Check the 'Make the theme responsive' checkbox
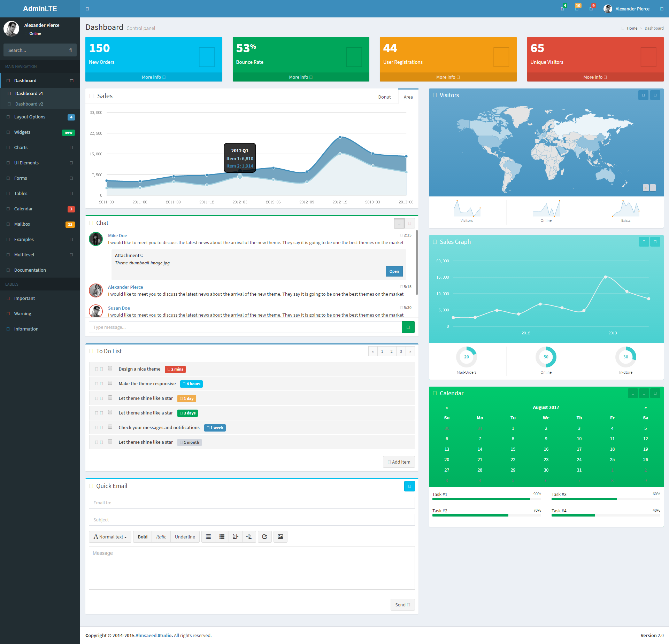Screen dimensions: 669x644 point(110,383)
